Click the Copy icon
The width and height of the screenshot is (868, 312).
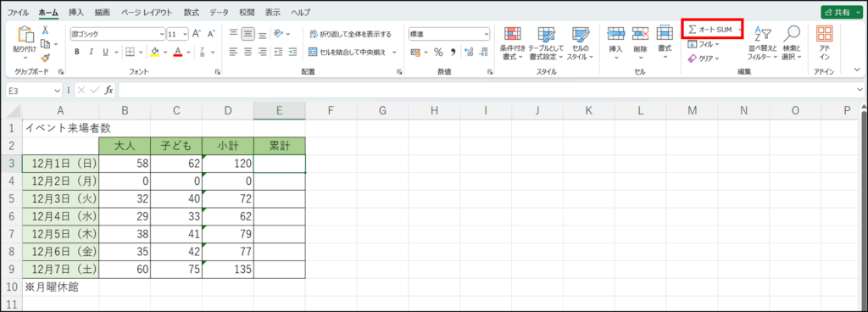[46, 44]
